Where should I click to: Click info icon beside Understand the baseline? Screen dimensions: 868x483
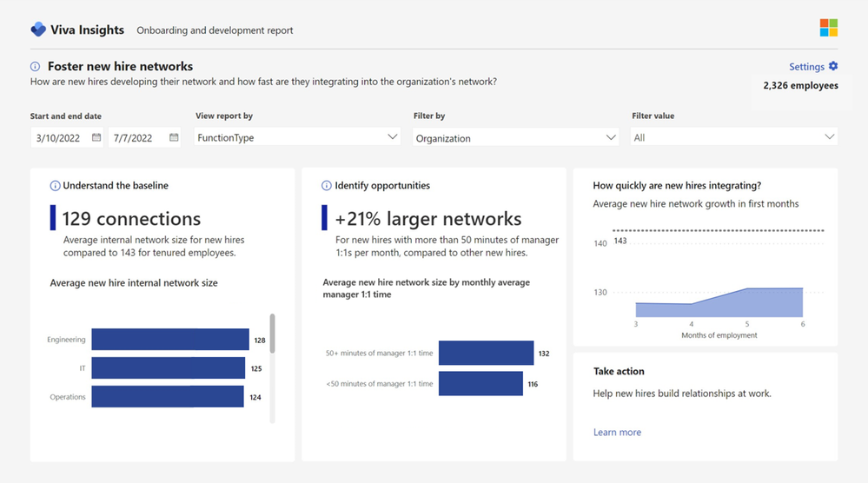click(x=55, y=185)
